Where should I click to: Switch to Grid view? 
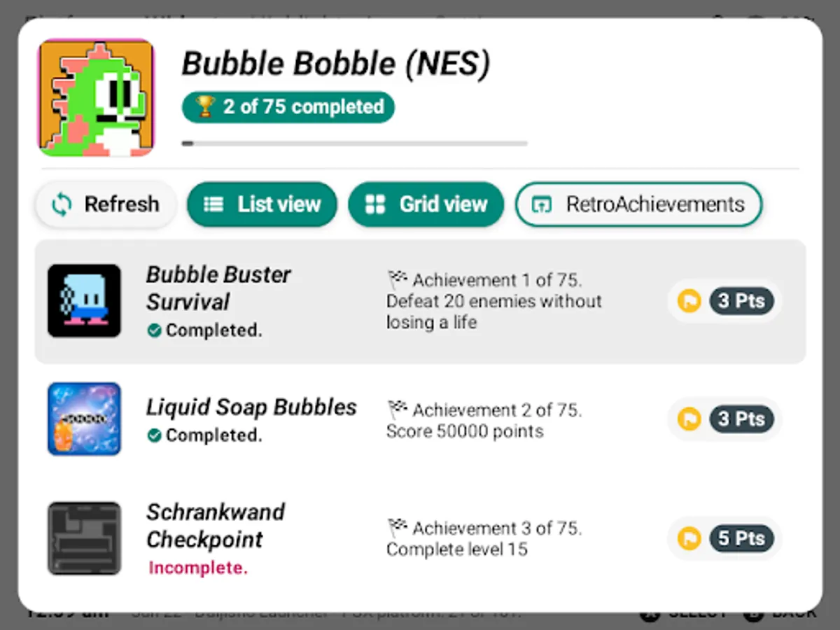coord(426,204)
